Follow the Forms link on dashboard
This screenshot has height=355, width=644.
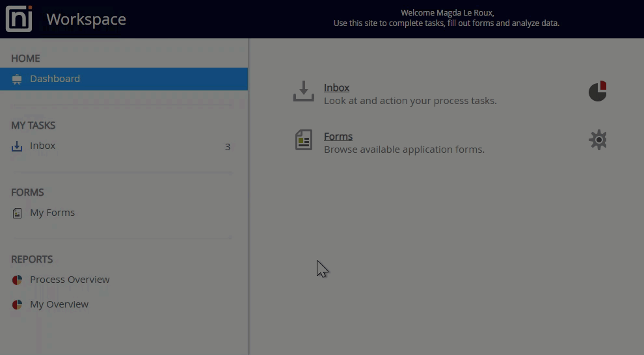click(338, 137)
